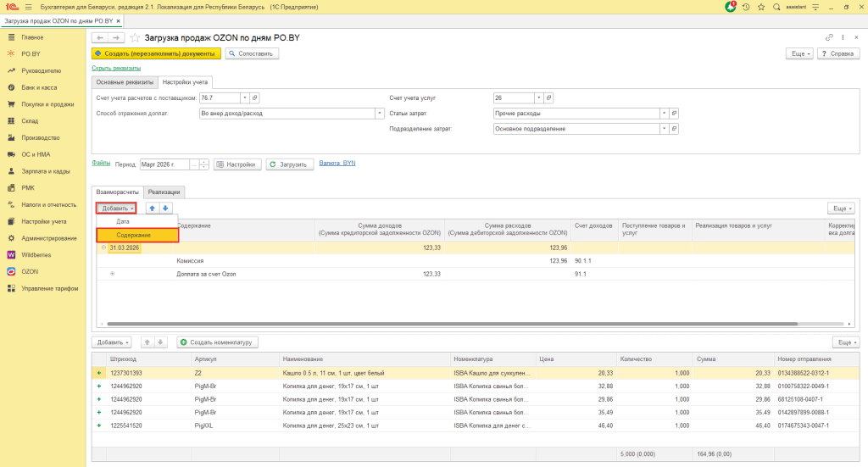Click Создать (перезаполнить) документы button
The height and width of the screenshot is (467, 868).
point(156,53)
